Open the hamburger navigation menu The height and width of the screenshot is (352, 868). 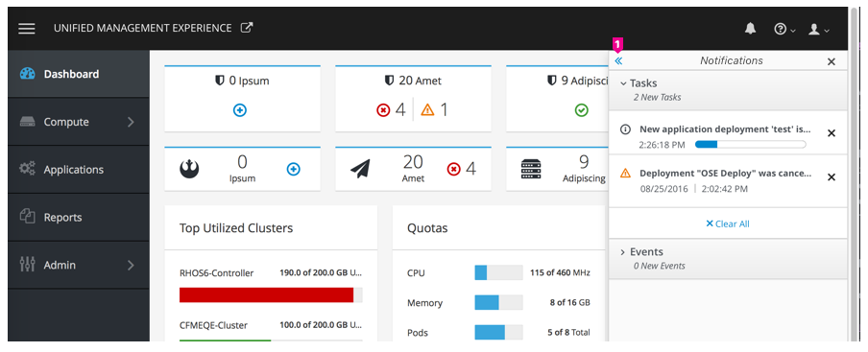click(x=27, y=29)
